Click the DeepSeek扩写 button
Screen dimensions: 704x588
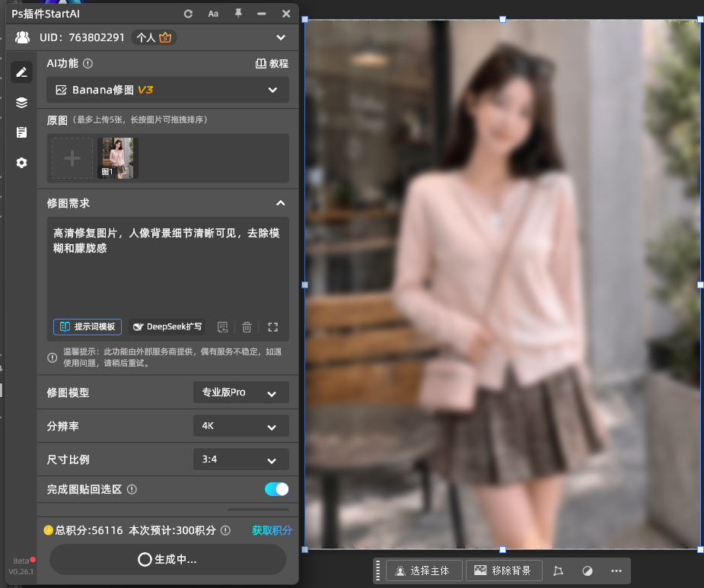167,327
